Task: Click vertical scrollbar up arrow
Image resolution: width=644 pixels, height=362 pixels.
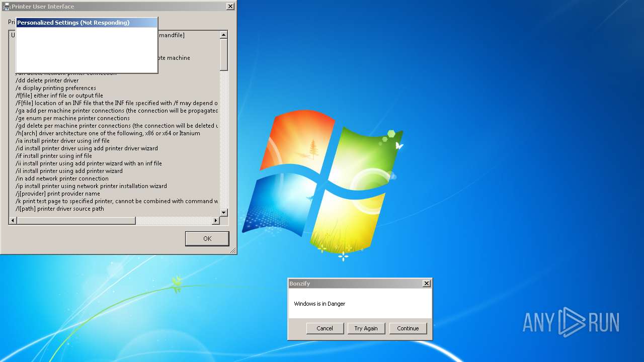Action: tap(224, 35)
